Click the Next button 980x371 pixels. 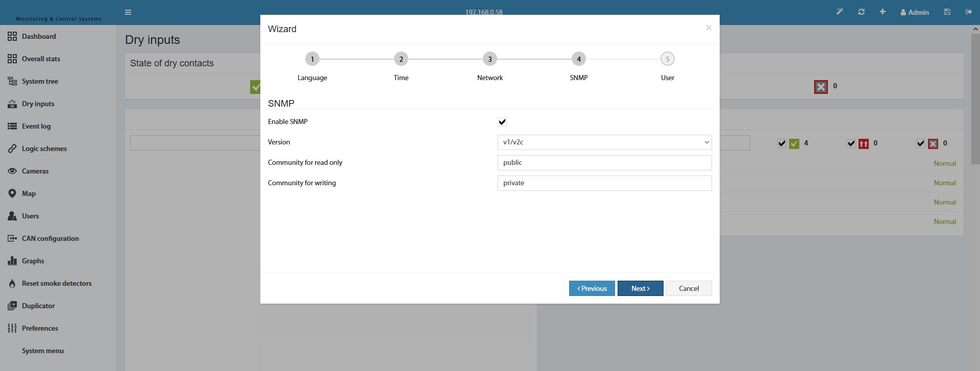[641, 288]
